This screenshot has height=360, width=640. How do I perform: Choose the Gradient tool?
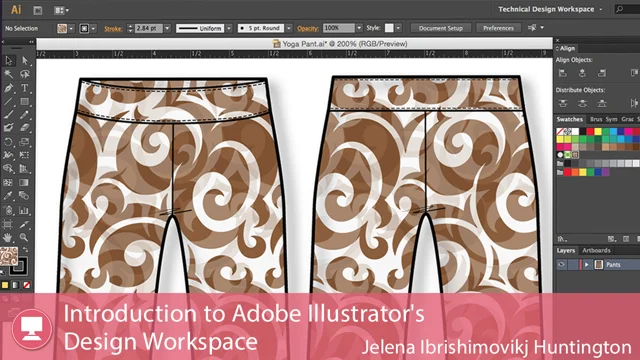24,183
